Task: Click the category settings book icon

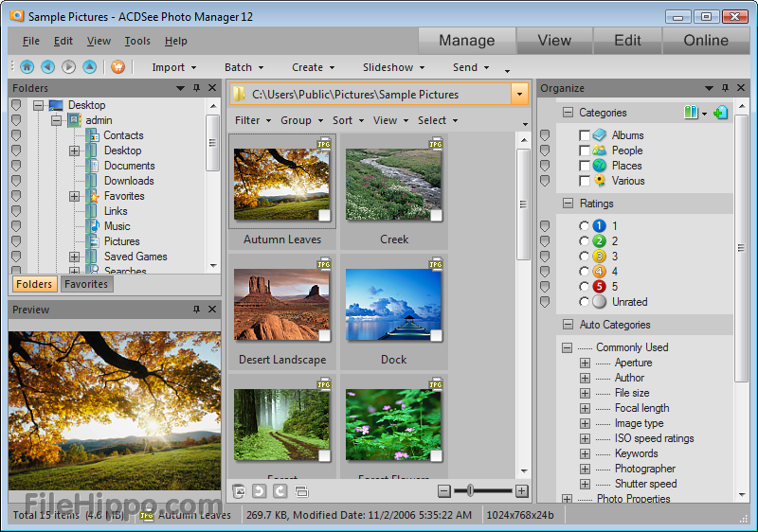Action: 692,113
